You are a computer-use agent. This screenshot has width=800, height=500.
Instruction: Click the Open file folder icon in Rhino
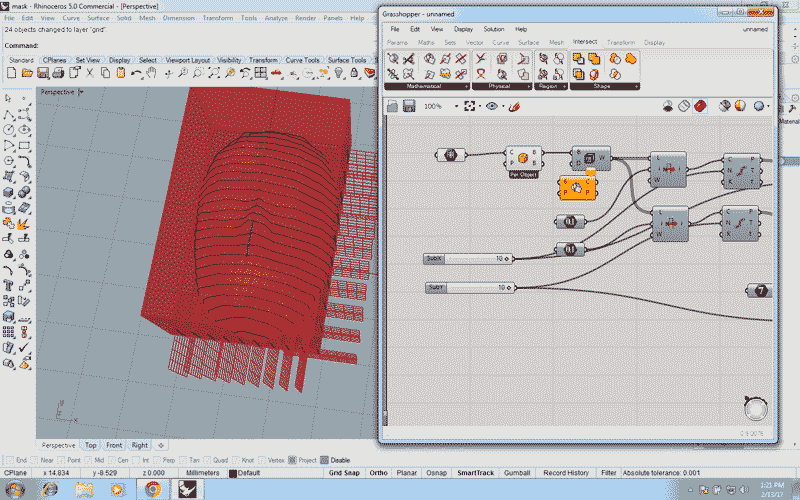[27, 73]
